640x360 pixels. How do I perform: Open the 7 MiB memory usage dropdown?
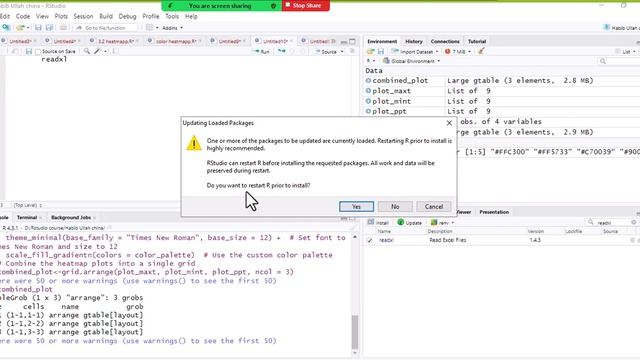tap(458, 51)
